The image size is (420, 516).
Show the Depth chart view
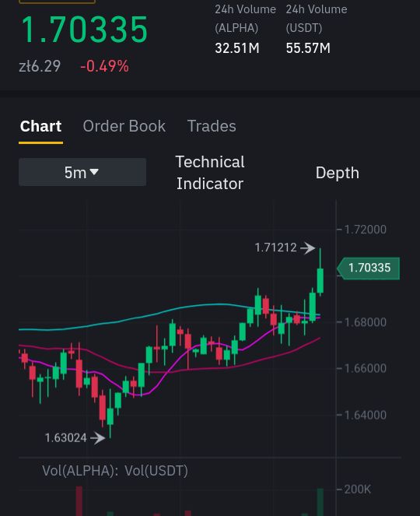click(337, 173)
